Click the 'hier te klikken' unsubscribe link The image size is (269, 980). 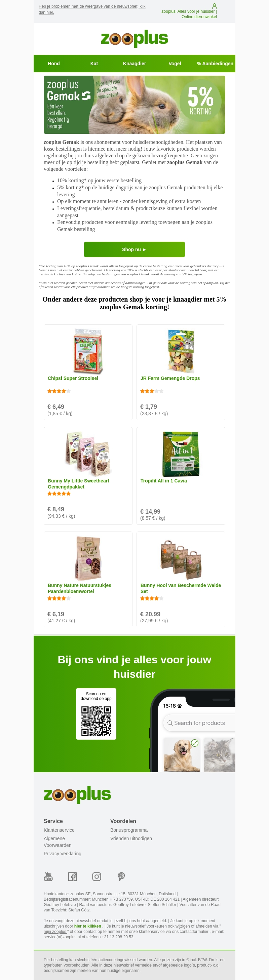(87, 926)
